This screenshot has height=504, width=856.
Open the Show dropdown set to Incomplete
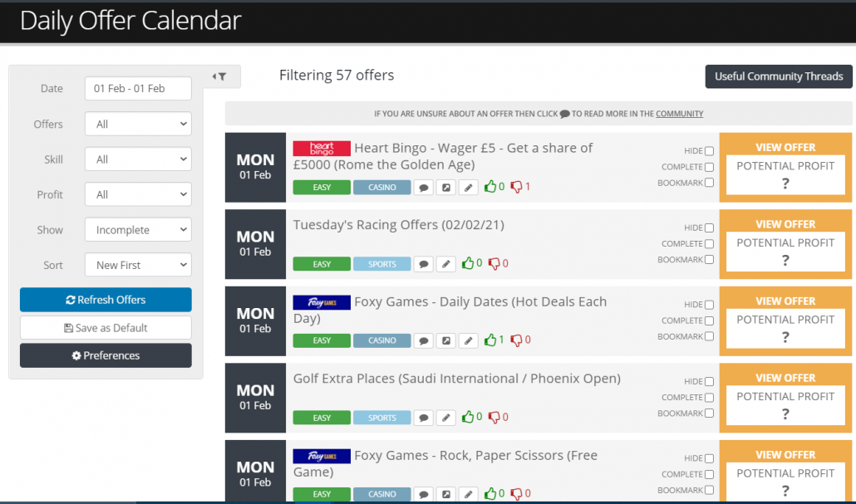(x=138, y=230)
